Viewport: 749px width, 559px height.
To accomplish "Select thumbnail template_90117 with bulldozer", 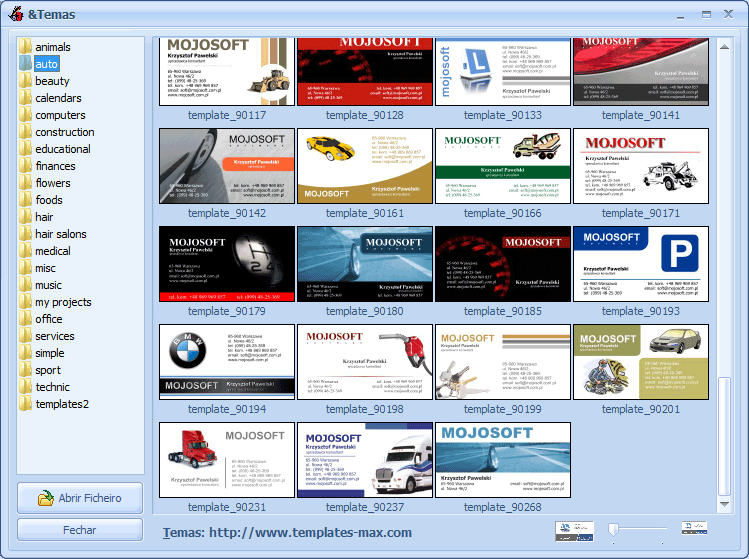I will (x=227, y=72).
